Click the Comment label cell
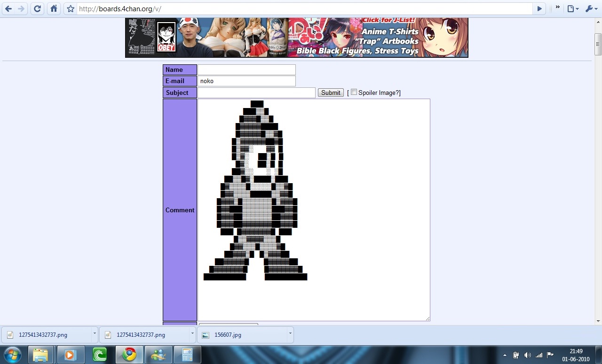 180,210
